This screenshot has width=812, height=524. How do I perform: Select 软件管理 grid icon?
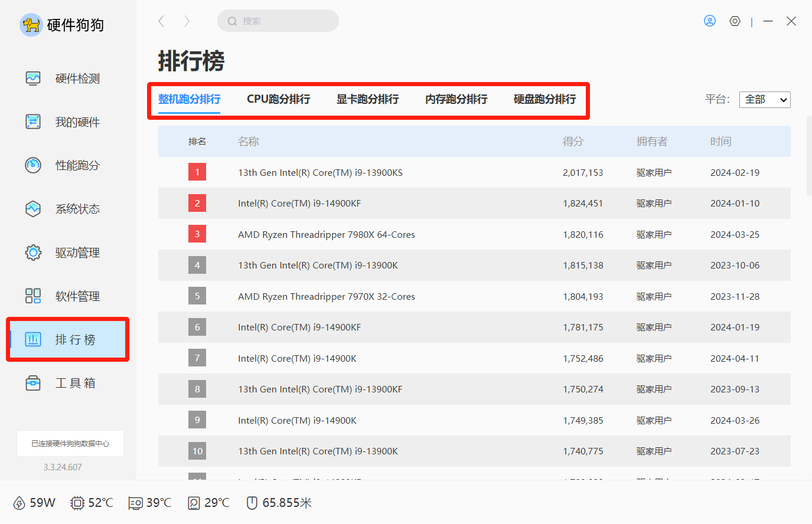[33, 296]
